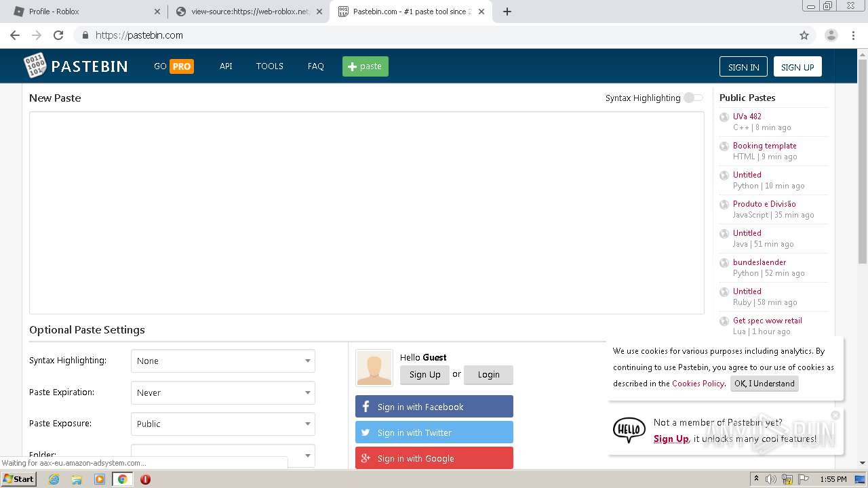Open the Booking template paste
Image resolution: width=868 pixels, height=488 pixels.
pyautogui.click(x=765, y=146)
